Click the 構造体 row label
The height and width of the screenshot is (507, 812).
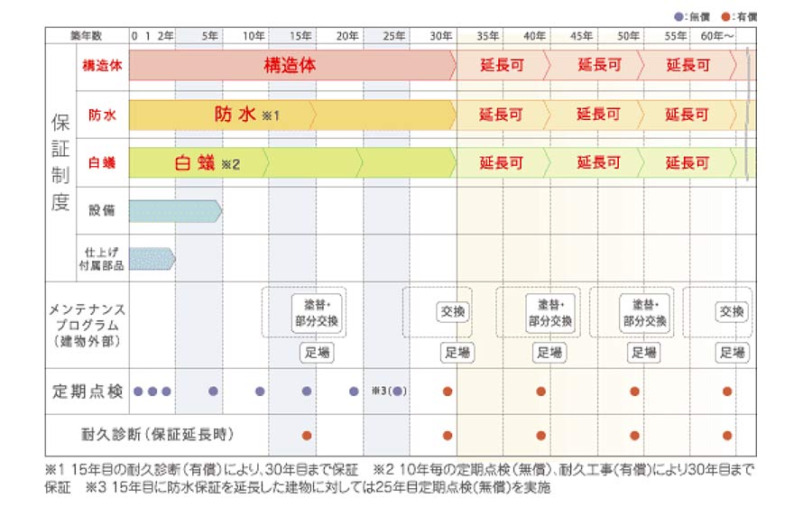[x=102, y=66]
